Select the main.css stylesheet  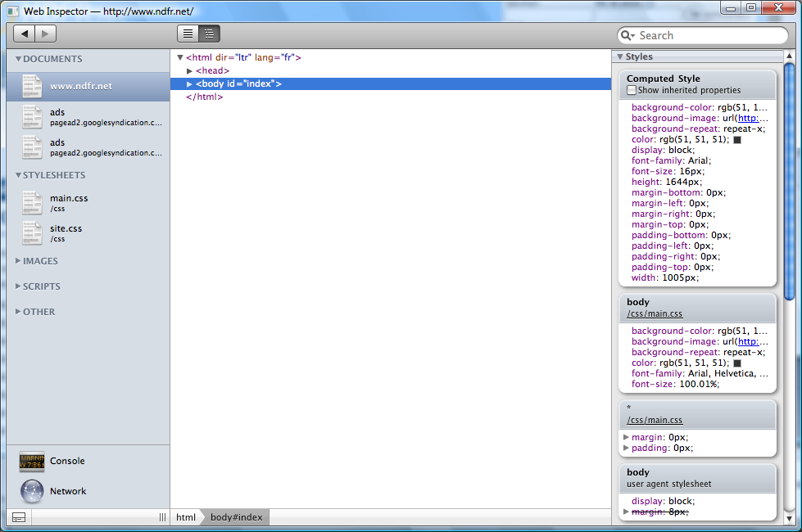68,198
